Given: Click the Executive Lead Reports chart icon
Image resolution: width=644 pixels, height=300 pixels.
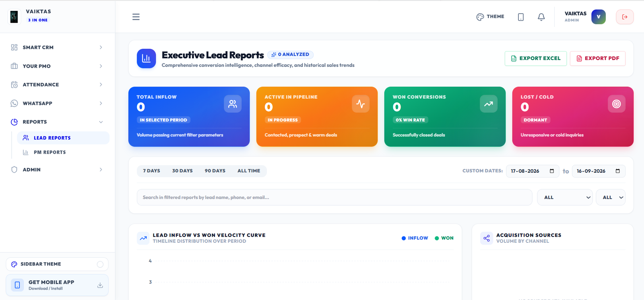Looking at the screenshot, I should pyautogui.click(x=146, y=58).
